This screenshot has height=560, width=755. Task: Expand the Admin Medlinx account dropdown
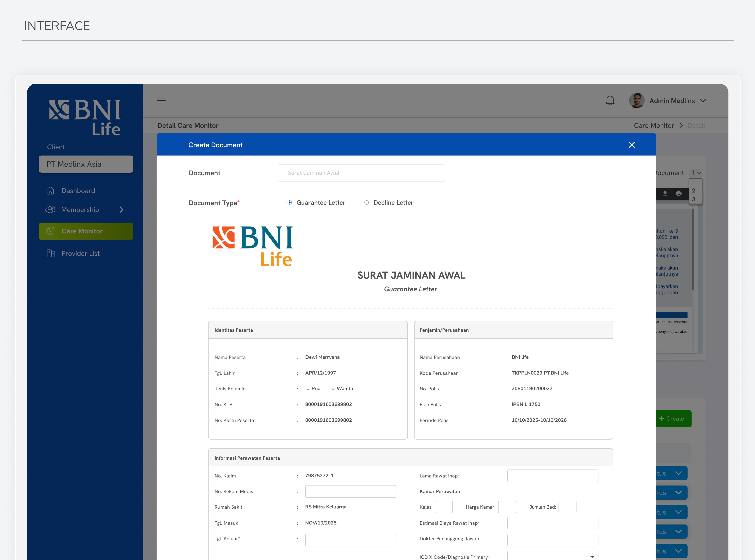703,101
